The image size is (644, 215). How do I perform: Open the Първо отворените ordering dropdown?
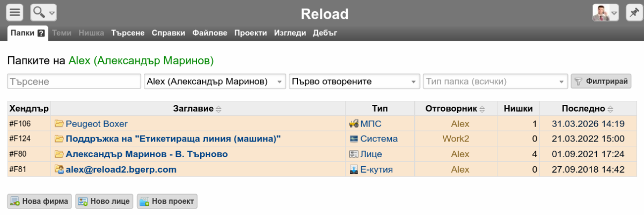click(354, 81)
